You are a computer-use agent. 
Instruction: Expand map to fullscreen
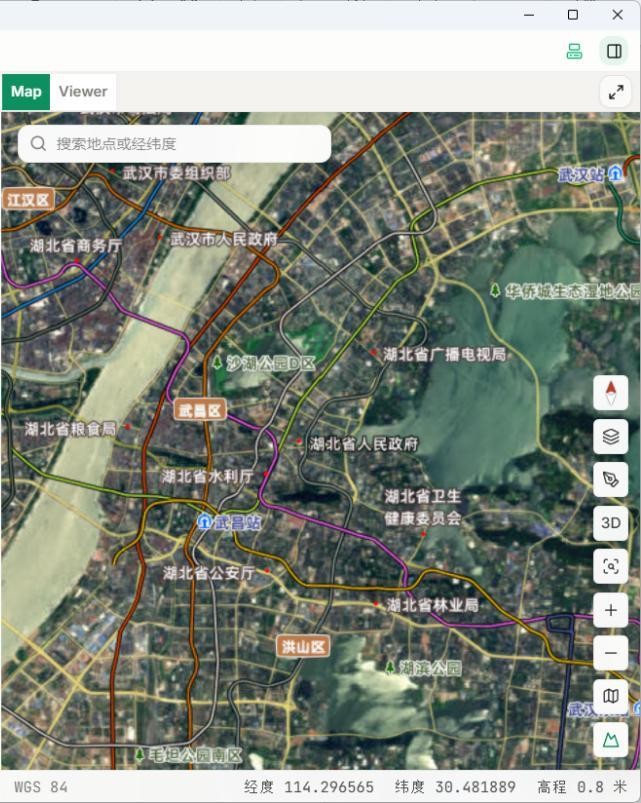click(x=615, y=92)
